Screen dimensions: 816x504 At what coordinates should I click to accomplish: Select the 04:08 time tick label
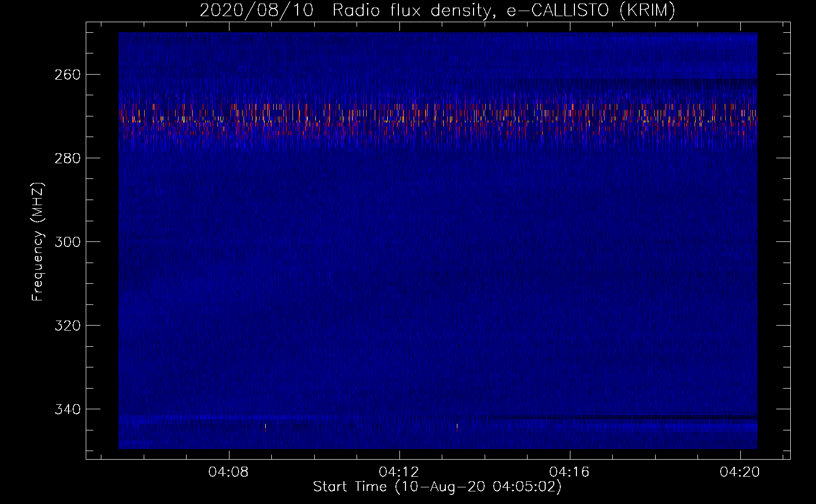228,472
